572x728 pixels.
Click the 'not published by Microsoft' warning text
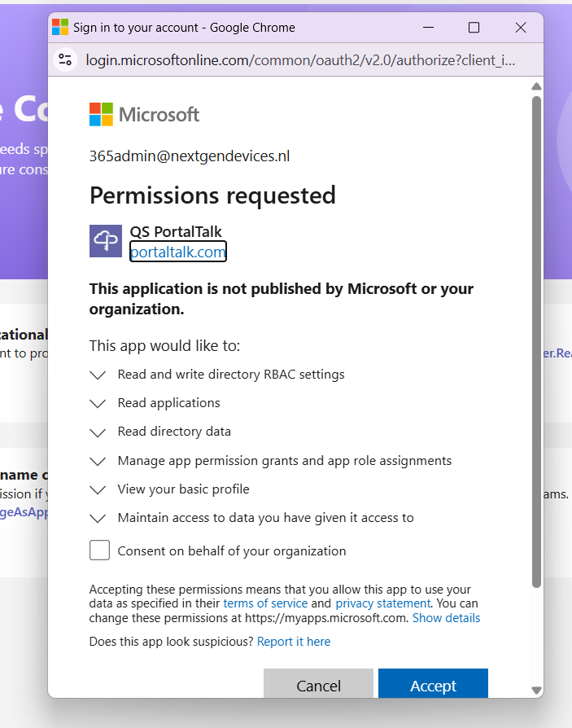(x=282, y=299)
